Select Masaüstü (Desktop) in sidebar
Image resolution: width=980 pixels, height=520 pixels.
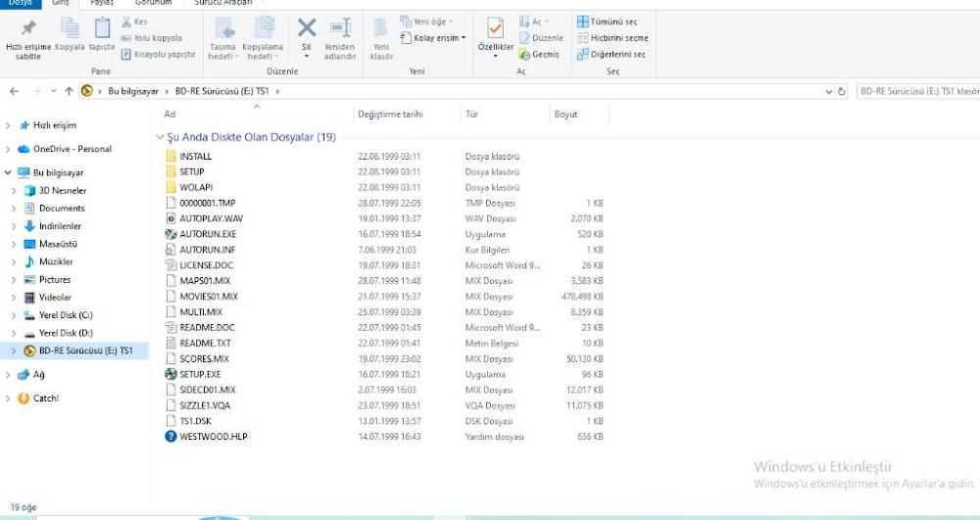click(x=58, y=244)
